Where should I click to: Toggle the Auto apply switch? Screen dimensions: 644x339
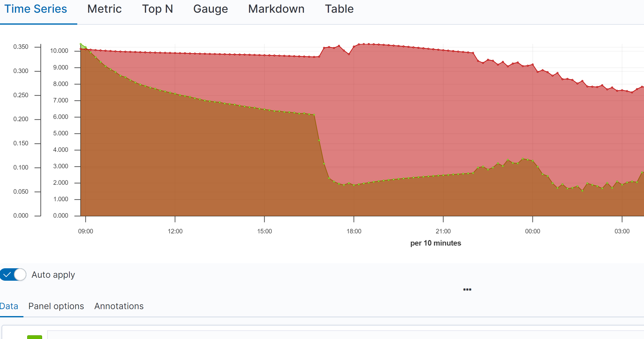pos(13,274)
